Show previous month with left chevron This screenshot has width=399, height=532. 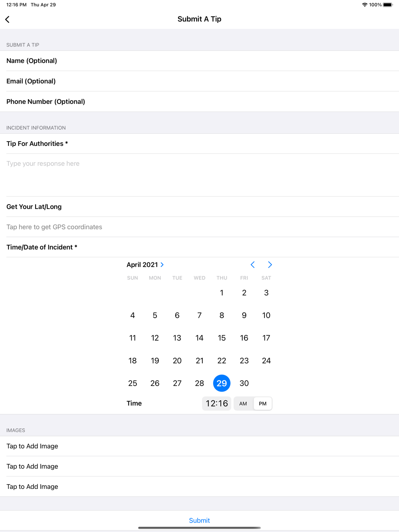pos(253,265)
